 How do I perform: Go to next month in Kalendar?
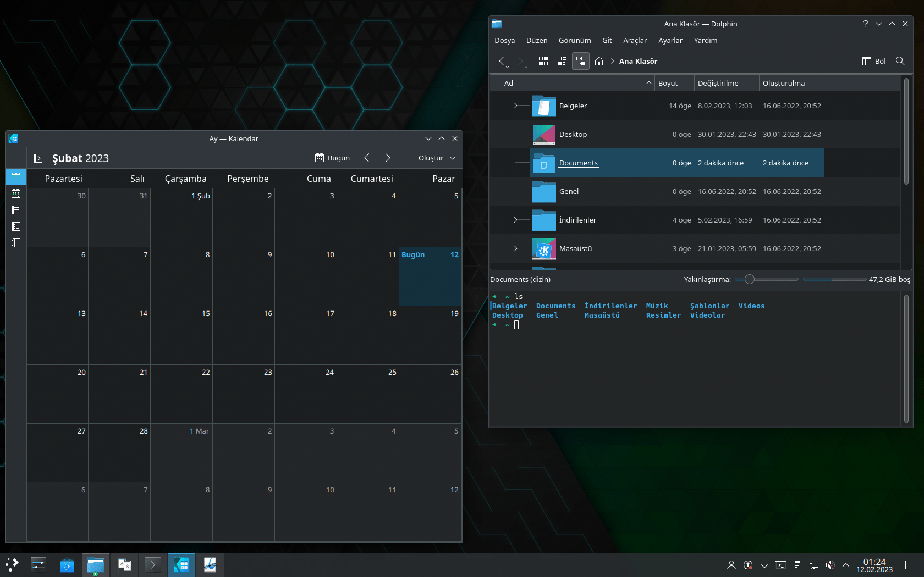tap(387, 158)
